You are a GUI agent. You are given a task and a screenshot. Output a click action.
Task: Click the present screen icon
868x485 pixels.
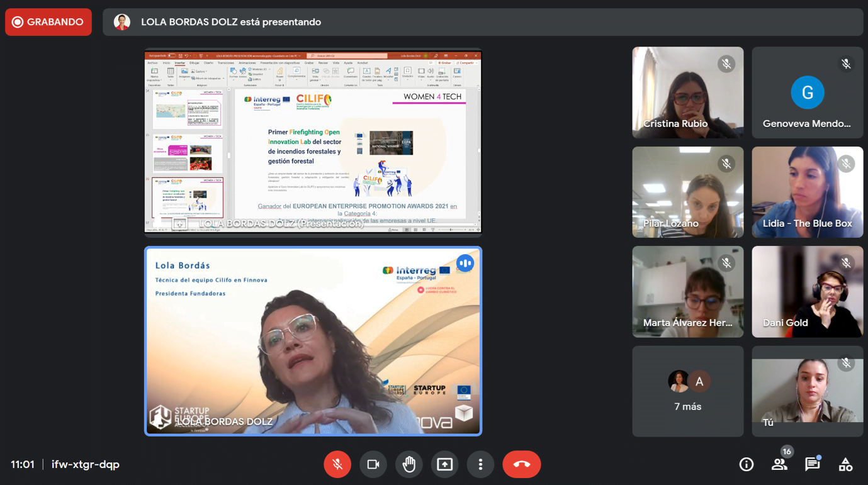tap(445, 464)
